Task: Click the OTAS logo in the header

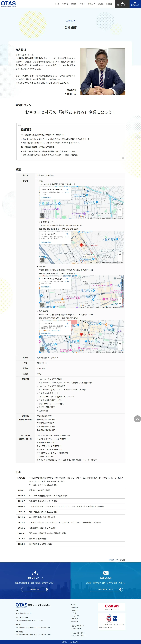Action: (x=8, y=4)
